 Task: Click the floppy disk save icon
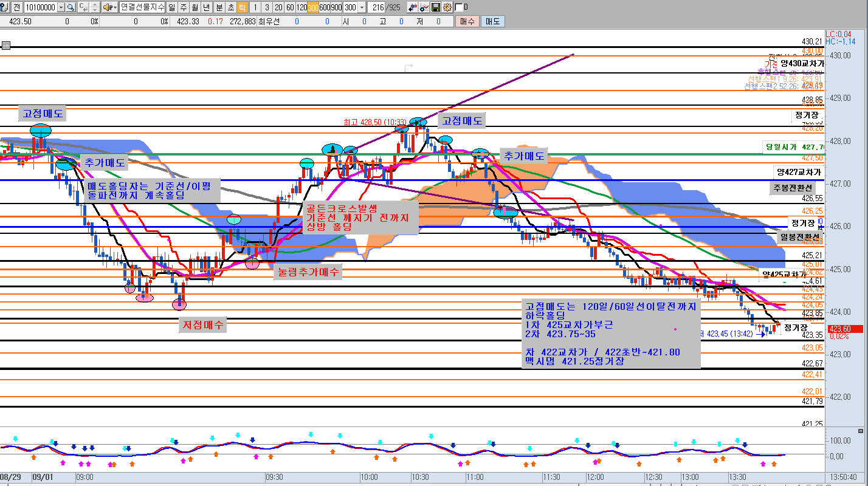pos(436,7)
